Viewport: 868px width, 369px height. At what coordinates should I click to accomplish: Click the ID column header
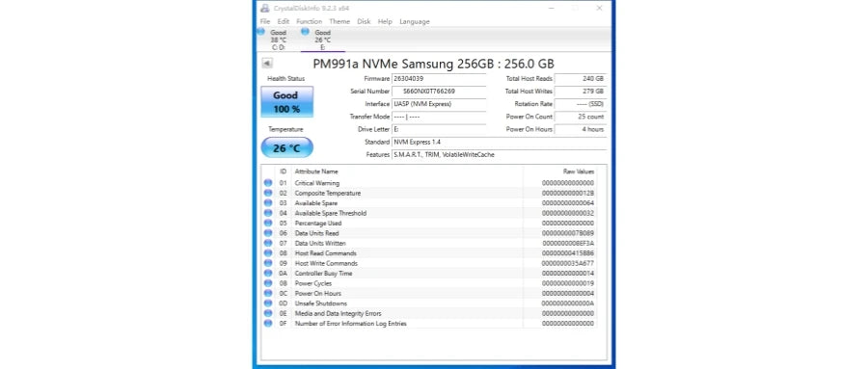point(283,171)
